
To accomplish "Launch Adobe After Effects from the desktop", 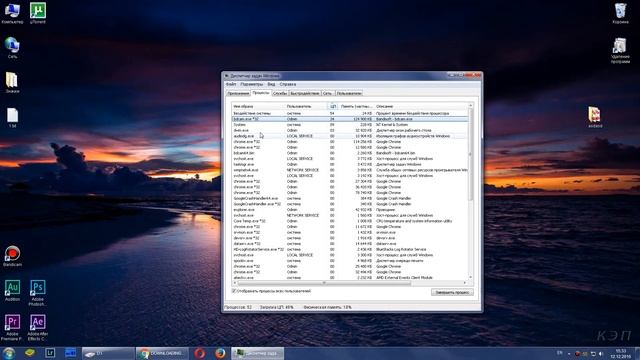I will tap(38, 327).
